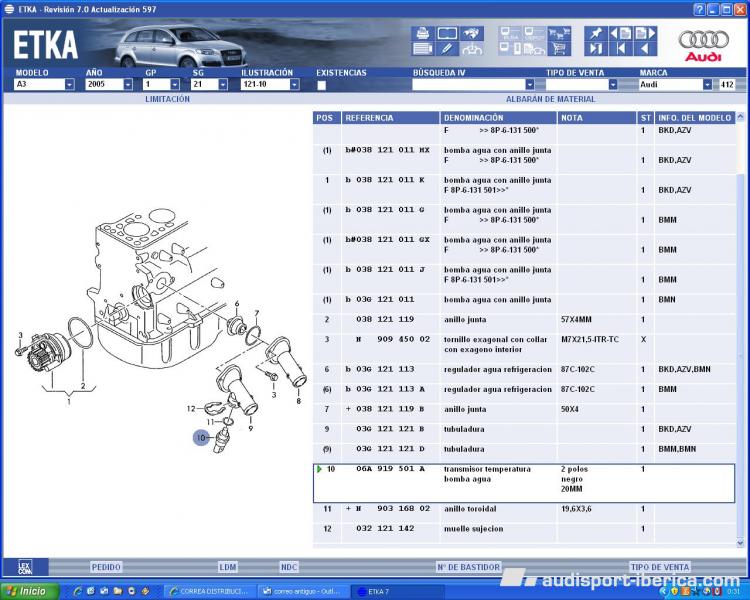Click the world map icon
750x600 pixels.
tap(471, 33)
